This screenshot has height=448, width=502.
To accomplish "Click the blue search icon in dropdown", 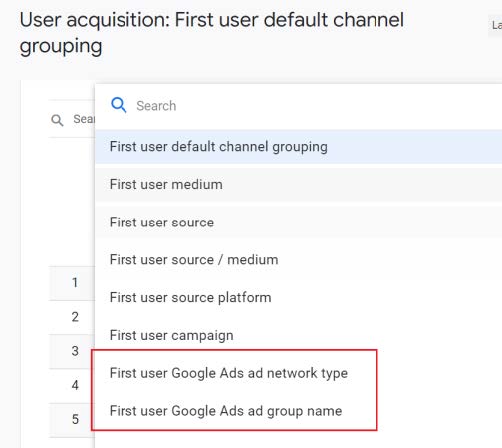I will click(119, 105).
